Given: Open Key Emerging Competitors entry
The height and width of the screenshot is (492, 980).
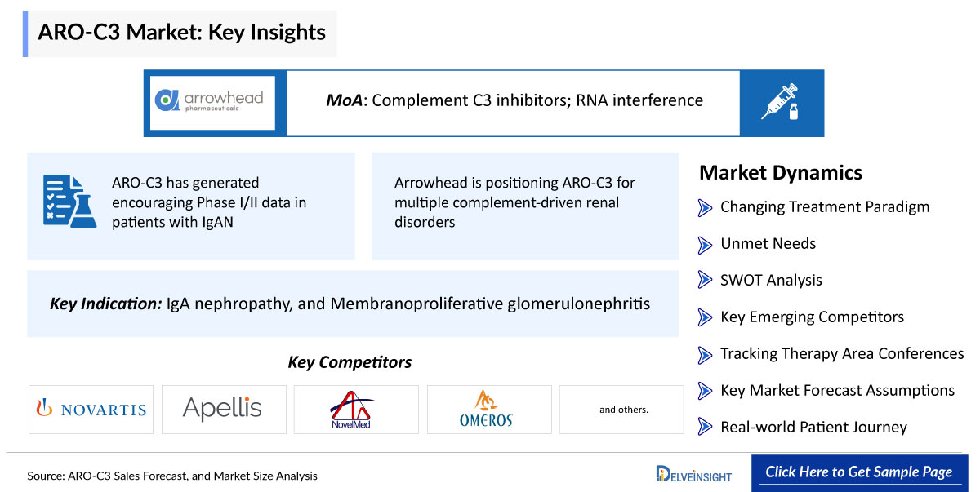Looking at the screenshot, I should tap(812, 317).
